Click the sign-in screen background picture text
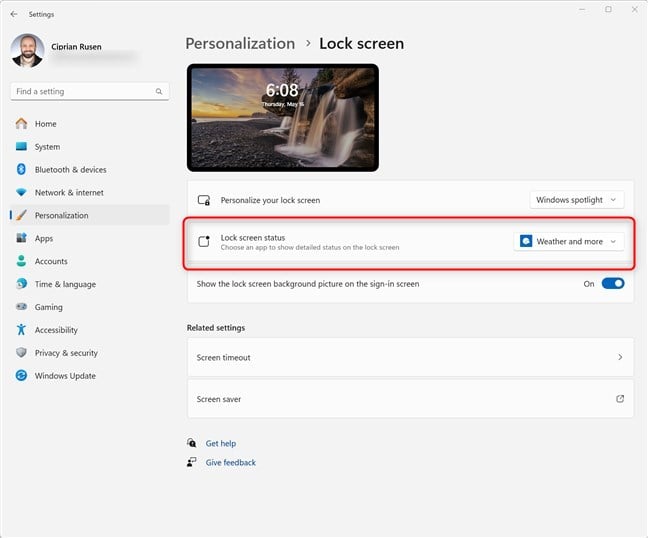648x538 pixels. tap(308, 284)
